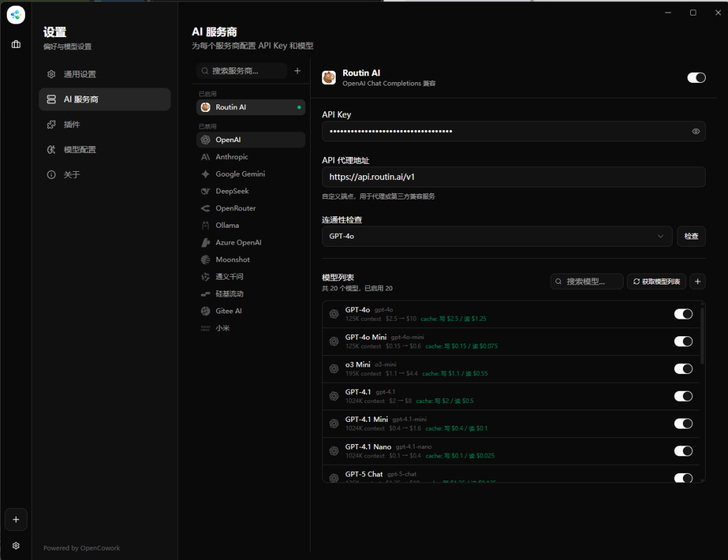Screen dimensions: 728x560
Task: Select 通义千问 provider entry
Action: tap(251, 277)
